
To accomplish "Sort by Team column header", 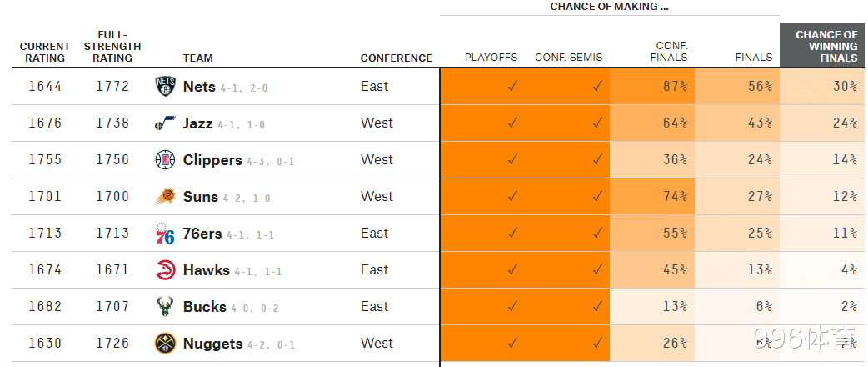I will [x=197, y=58].
